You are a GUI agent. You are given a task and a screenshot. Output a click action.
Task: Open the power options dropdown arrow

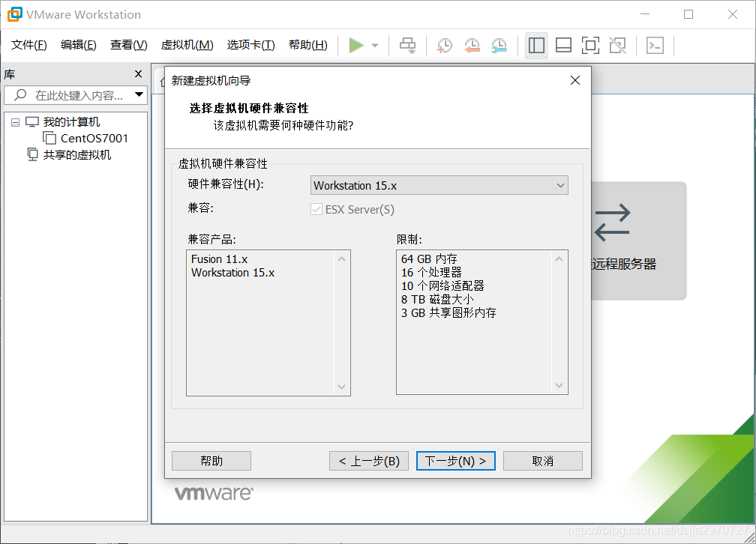[375, 46]
